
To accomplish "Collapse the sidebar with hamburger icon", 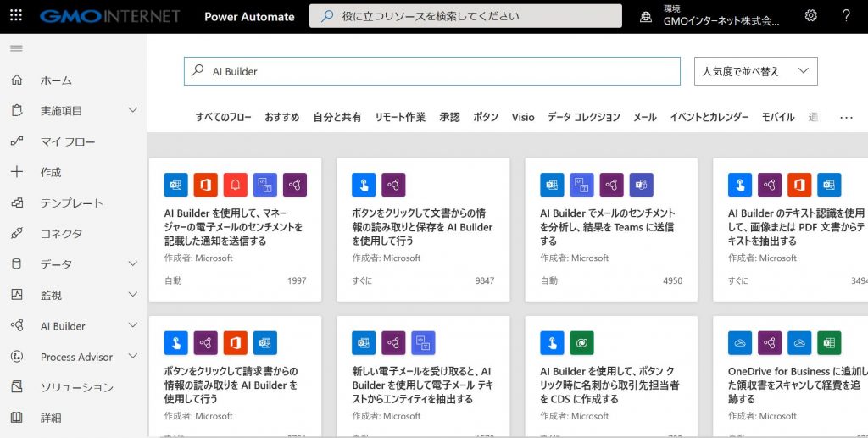I will 17,48.
